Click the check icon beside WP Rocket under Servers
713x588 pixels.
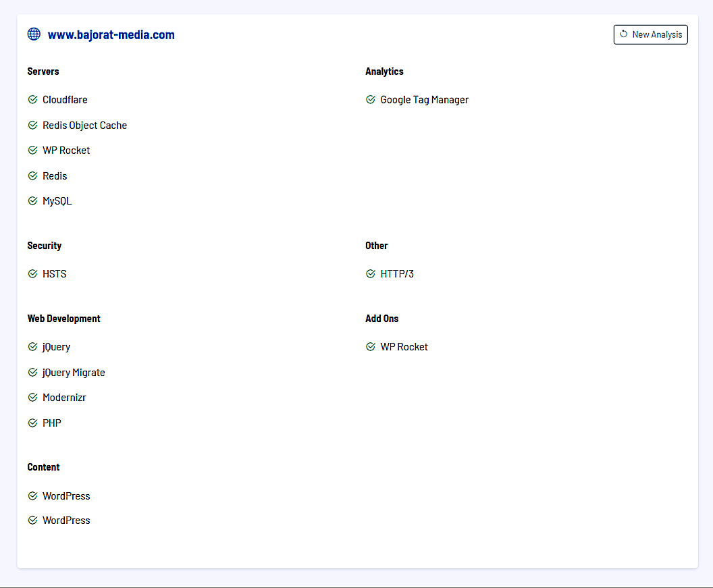pos(32,150)
